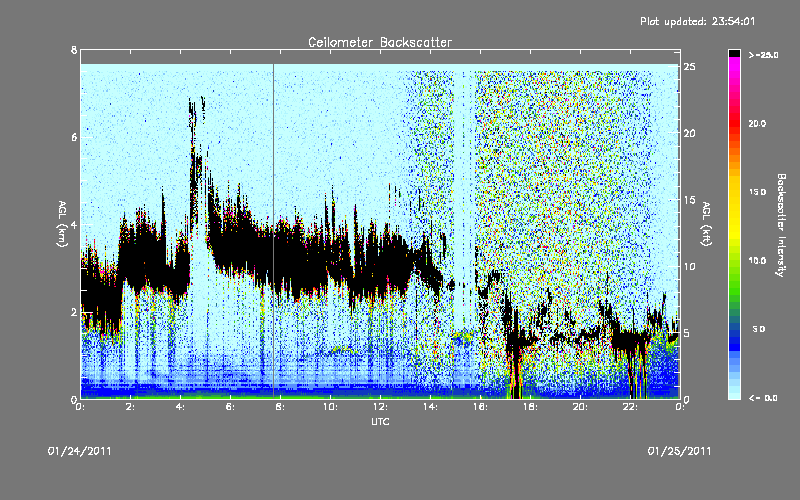
Task: Click the 5.0 colorbar value
Action: 759,329
